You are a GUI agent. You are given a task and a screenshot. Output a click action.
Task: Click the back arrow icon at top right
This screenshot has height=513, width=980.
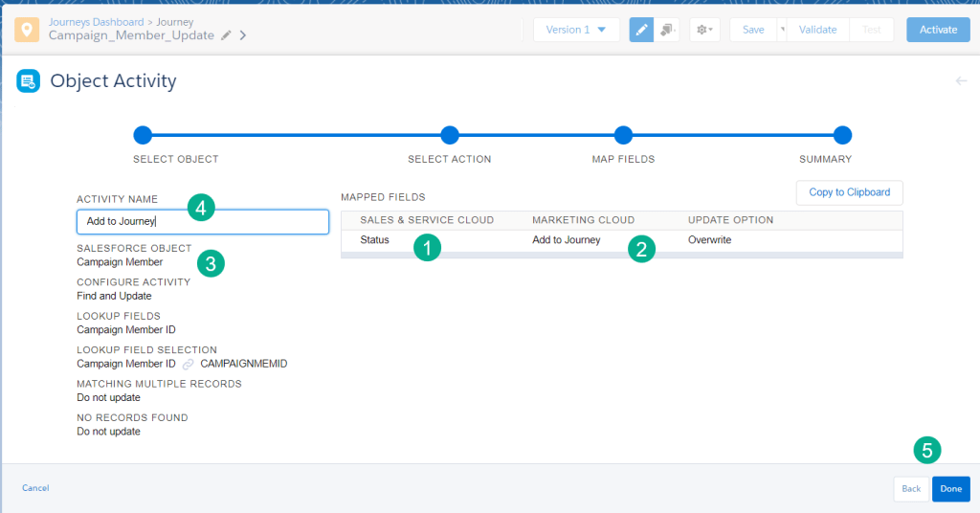tap(961, 81)
